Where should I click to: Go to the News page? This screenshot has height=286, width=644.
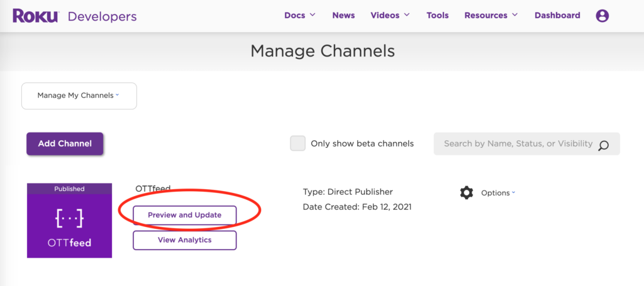343,15
